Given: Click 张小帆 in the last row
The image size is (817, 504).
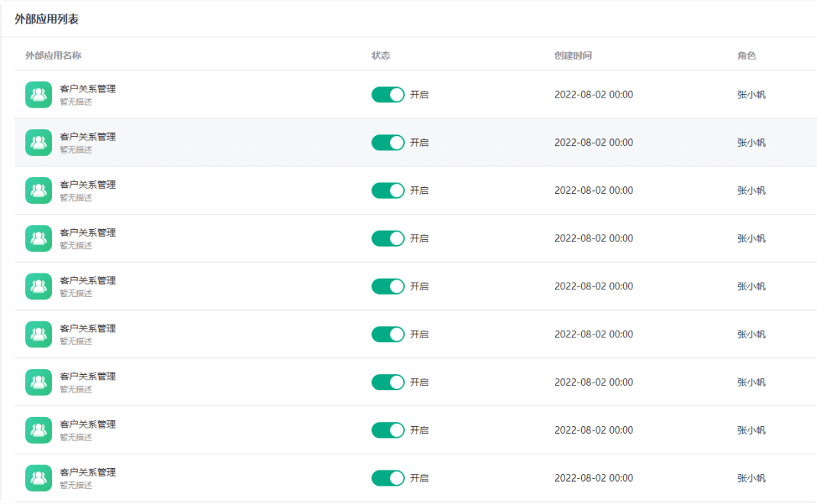Looking at the screenshot, I should 751,478.
